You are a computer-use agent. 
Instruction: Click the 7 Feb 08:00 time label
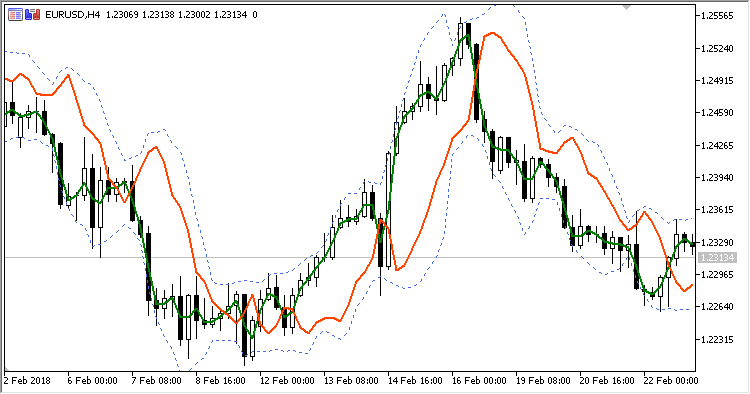click(x=156, y=381)
